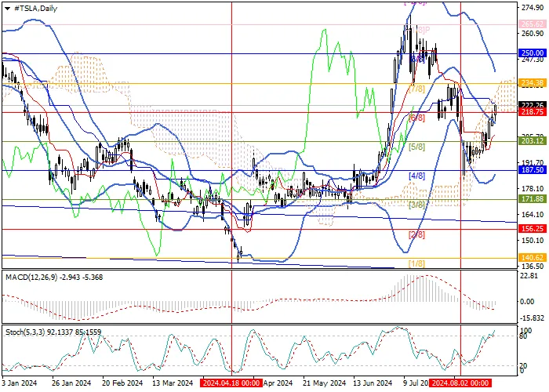Select the #TSLA,Daily chart title
Screen dimensions: 549x392
pyautogui.click(x=35, y=9)
